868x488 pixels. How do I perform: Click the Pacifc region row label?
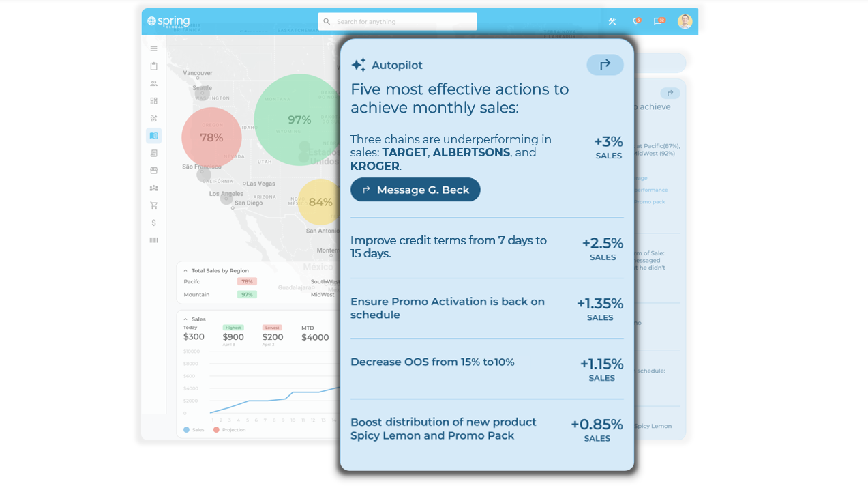pyautogui.click(x=192, y=281)
